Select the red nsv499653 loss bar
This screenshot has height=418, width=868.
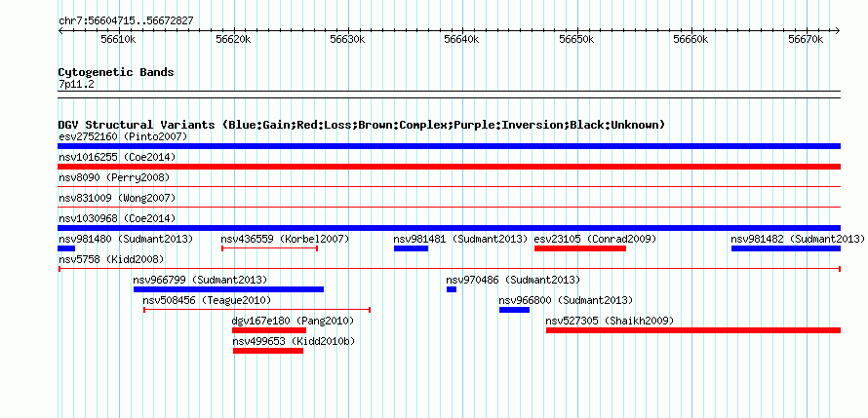pos(268,351)
